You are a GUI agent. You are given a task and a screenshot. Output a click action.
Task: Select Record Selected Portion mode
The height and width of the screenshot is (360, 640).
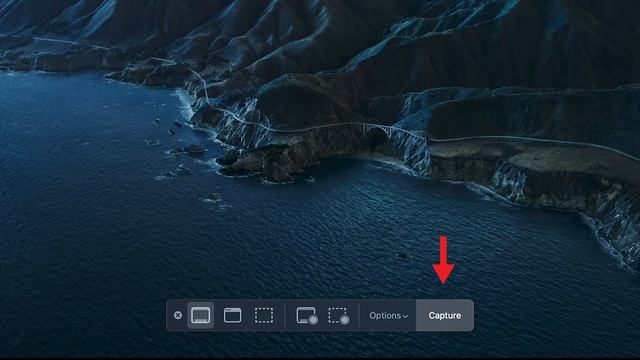point(339,316)
